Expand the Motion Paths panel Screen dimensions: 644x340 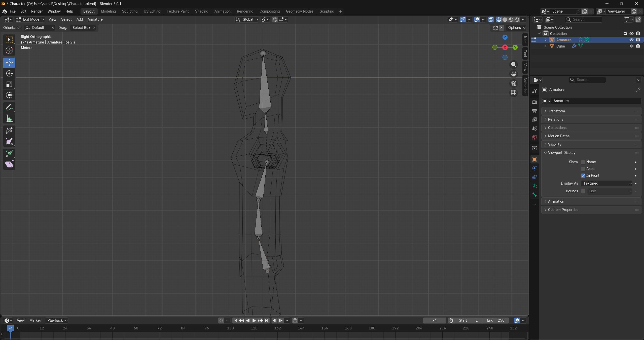[x=591, y=136]
